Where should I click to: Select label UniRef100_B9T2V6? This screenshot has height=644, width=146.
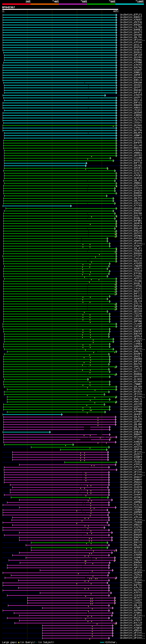[x=131, y=329]
